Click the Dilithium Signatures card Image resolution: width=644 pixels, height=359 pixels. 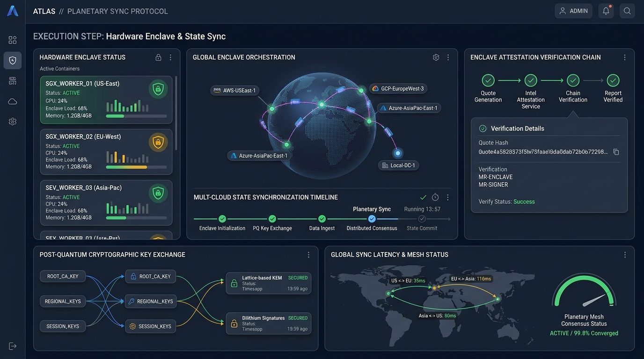269,323
